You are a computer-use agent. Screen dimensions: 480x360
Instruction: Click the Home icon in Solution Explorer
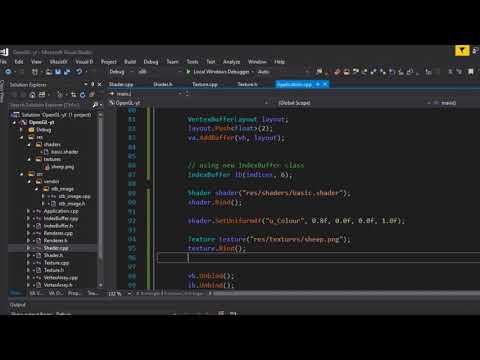coord(32,95)
